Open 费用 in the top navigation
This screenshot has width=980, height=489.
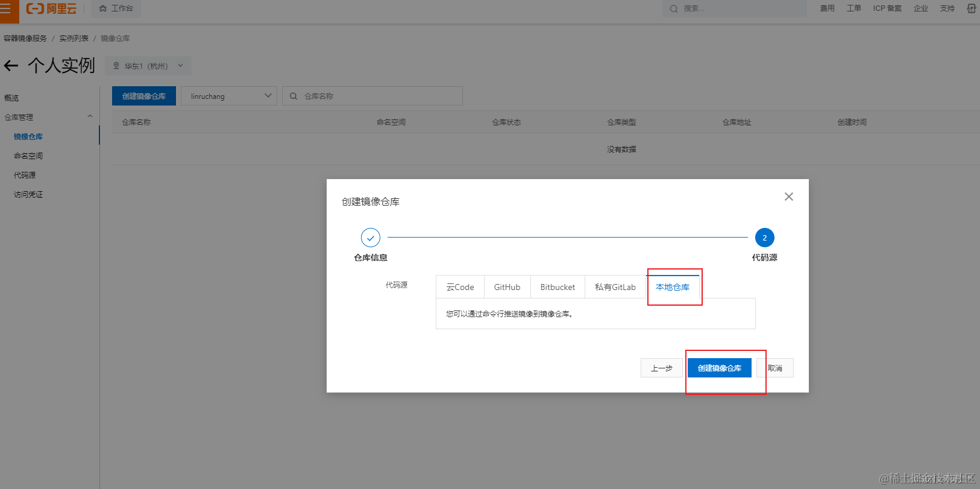(828, 8)
